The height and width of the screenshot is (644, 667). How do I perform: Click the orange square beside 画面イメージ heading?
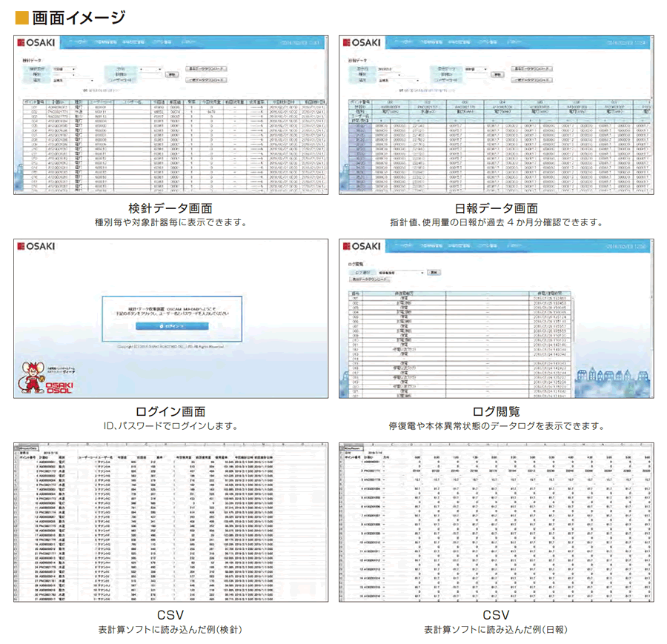tap(21, 18)
